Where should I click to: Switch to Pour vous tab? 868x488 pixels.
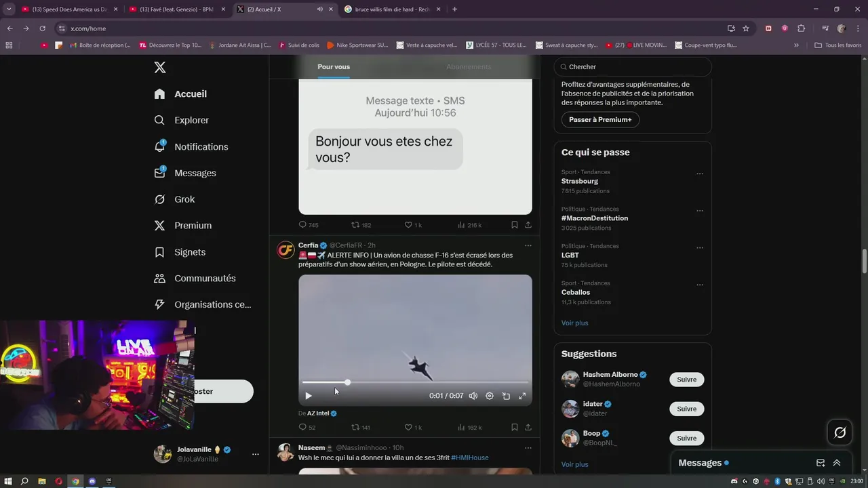(334, 66)
